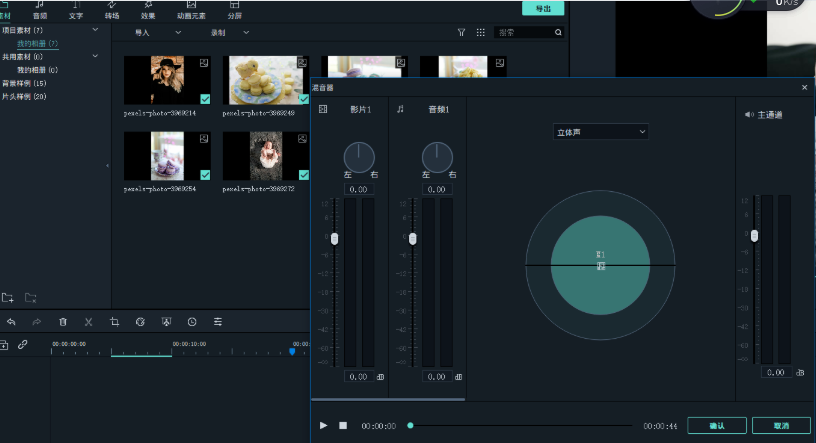816x443 pixels.
Task: Open the adjust sliders edit icon
Action: (217, 322)
